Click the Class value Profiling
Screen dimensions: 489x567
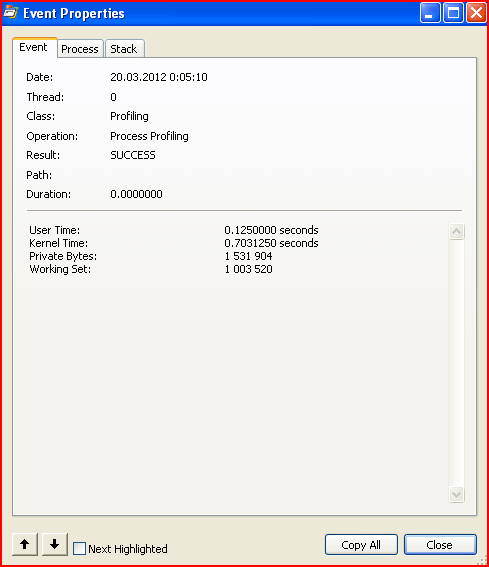[129, 116]
